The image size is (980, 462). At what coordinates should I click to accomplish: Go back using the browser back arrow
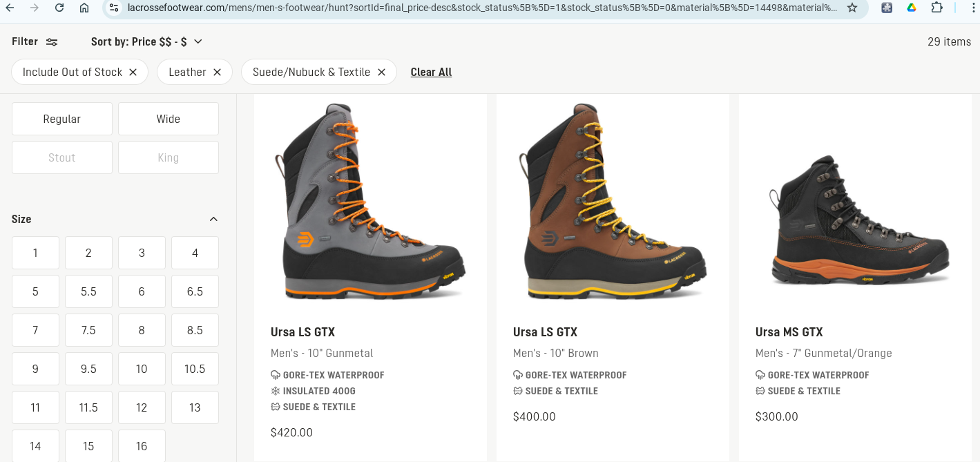click(10, 8)
